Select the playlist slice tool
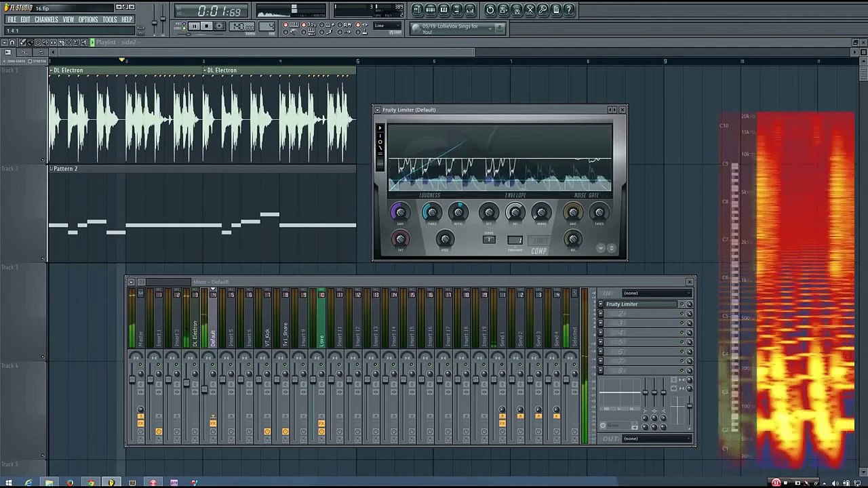Viewport: 868px width, 488px height. (61, 42)
